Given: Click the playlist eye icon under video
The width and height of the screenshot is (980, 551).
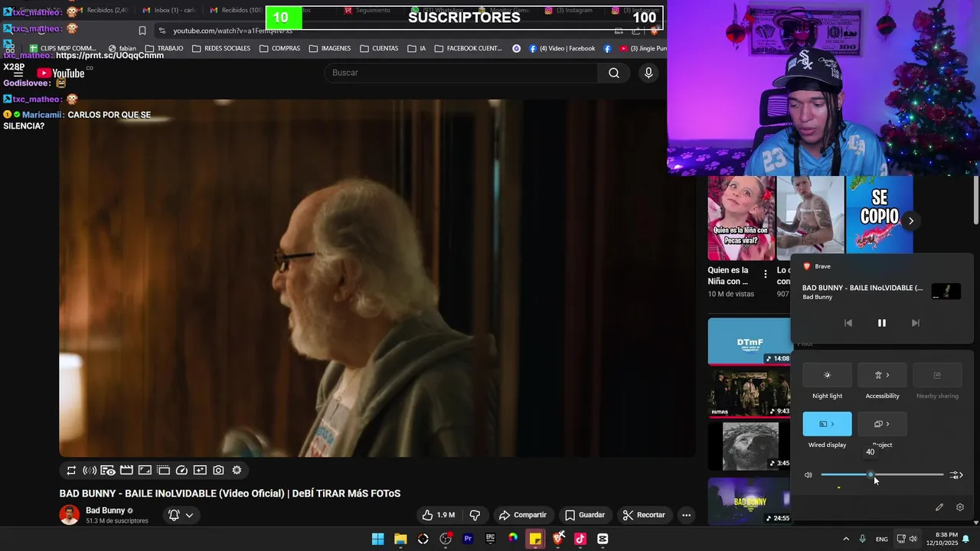Looking at the screenshot, I should tap(108, 471).
